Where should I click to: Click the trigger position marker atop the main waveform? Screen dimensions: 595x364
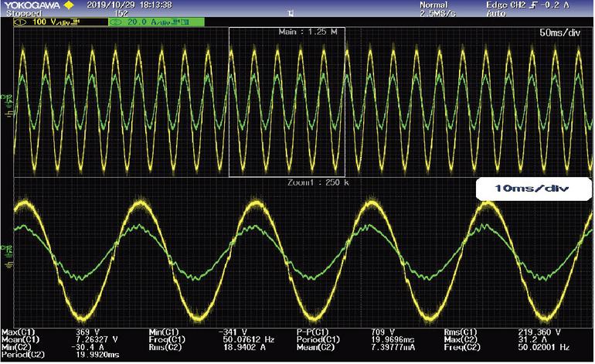(291, 13)
